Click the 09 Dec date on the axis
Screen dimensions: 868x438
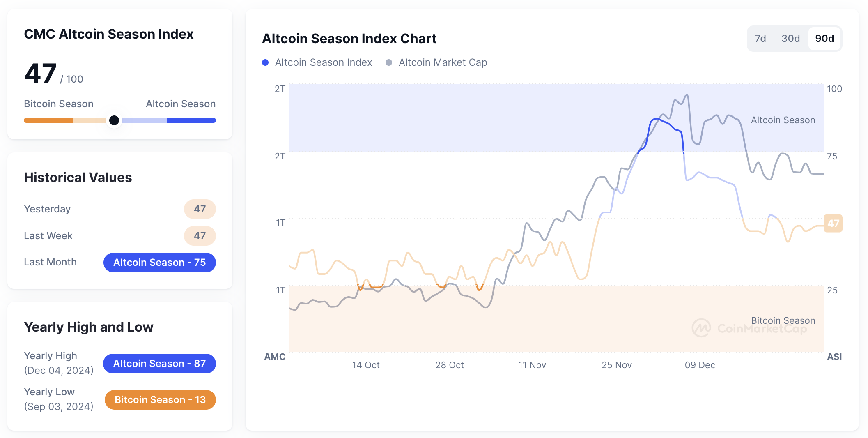[x=700, y=365]
